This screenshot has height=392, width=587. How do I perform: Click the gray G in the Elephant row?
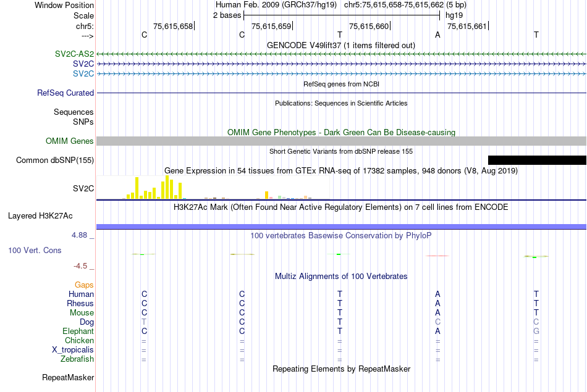[536, 331]
